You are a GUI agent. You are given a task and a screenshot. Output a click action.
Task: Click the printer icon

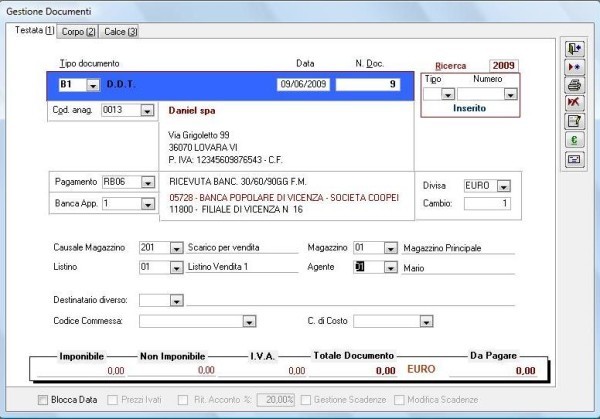574,85
